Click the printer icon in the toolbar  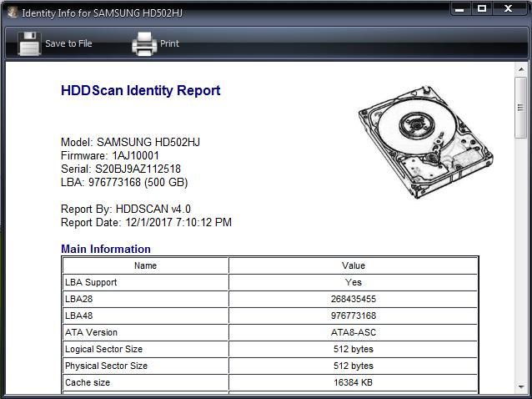(x=144, y=43)
